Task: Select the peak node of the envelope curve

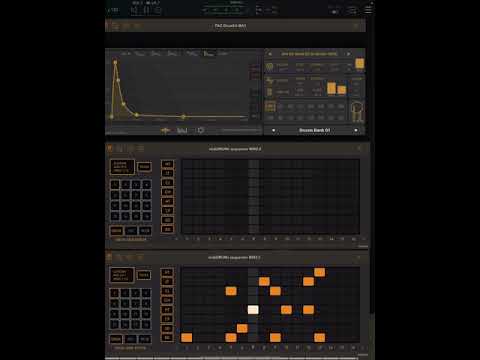Action: coord(115,62)
